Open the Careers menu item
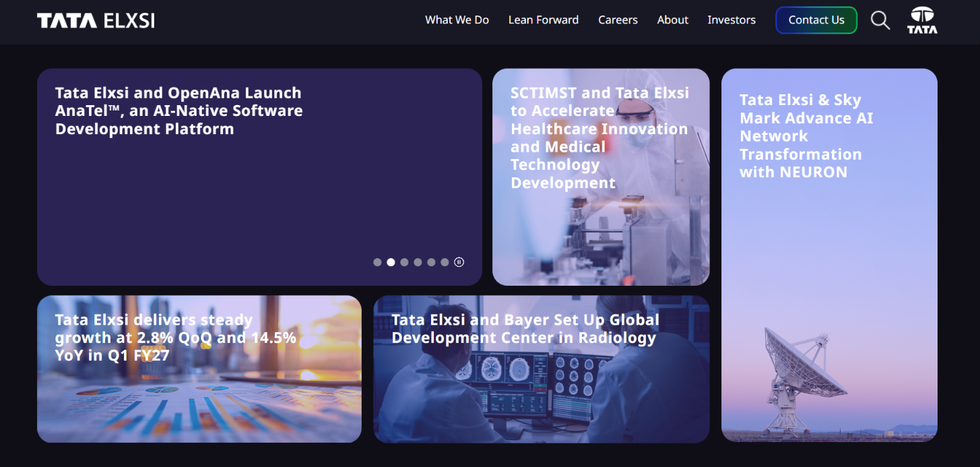 tap(618, 20)
